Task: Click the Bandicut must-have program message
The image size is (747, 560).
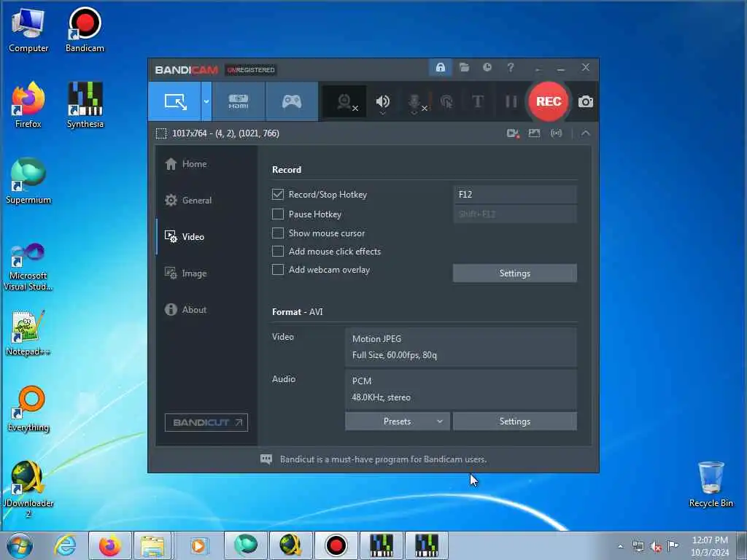Action: [383, 459]
